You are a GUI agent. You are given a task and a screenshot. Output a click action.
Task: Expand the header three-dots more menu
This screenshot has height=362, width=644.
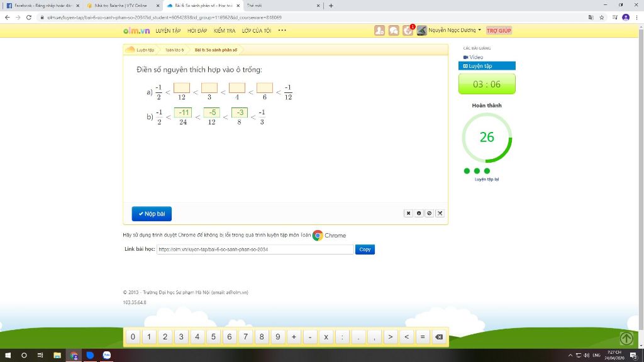point(282,30)
